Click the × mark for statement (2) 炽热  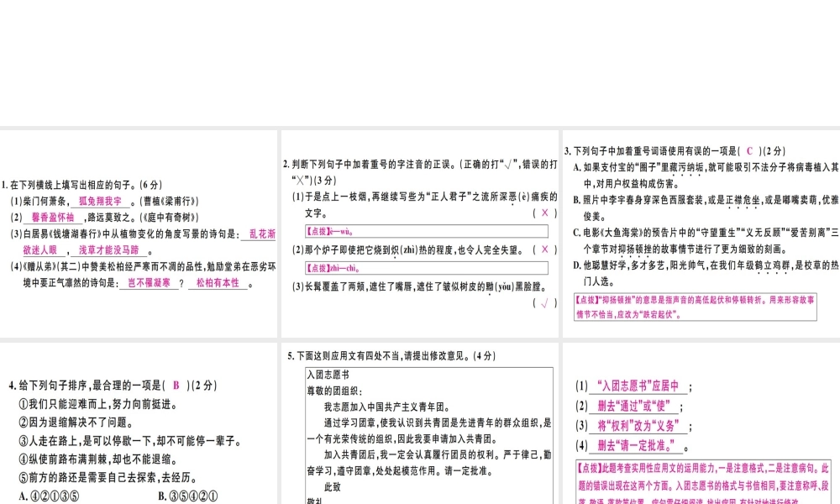click(545, 249)
